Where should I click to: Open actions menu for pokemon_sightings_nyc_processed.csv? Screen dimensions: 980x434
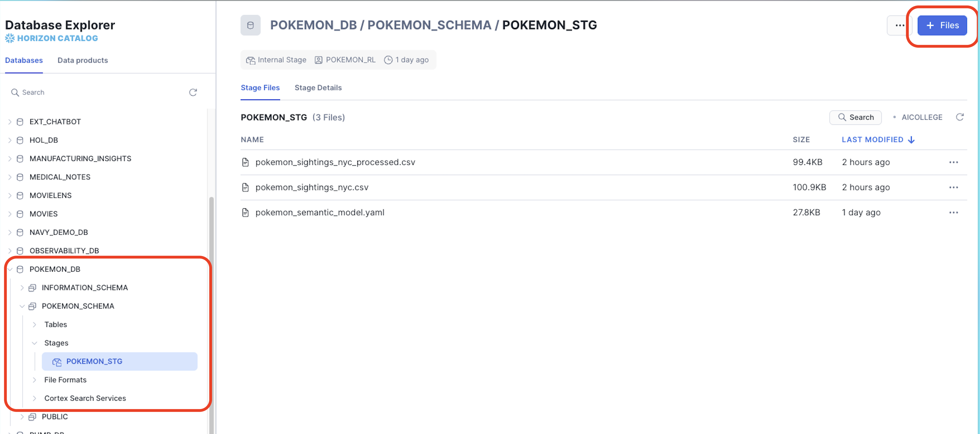tap(953, 162)
